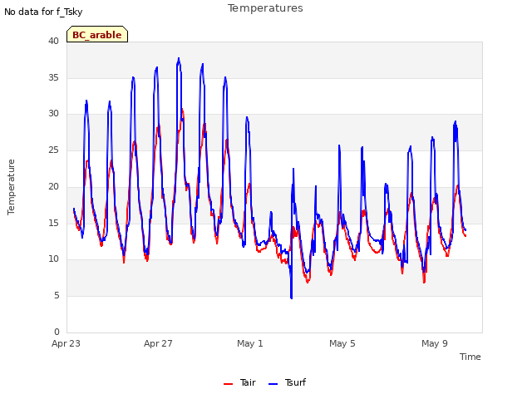
Task: Click the Temperature y-axis title
Action: point(11,187)
